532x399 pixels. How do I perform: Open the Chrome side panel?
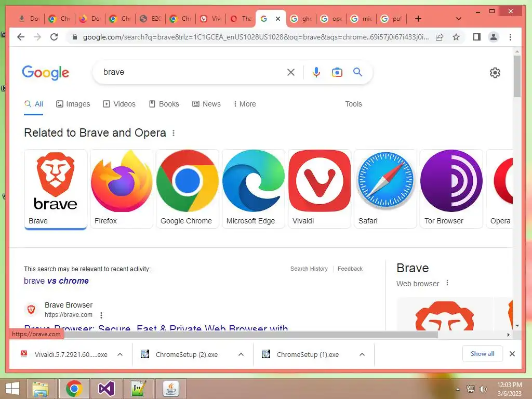click(477, 37)
